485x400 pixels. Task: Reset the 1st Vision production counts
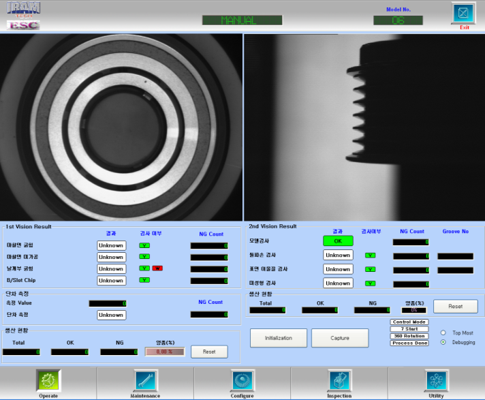(x=209, y=352)
